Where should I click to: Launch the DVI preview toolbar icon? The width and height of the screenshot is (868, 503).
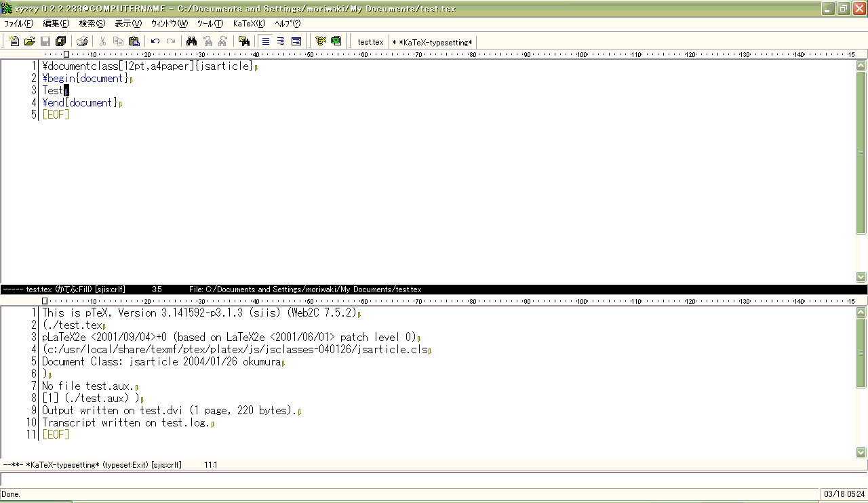pyautogui.click(x=336, y=41)
